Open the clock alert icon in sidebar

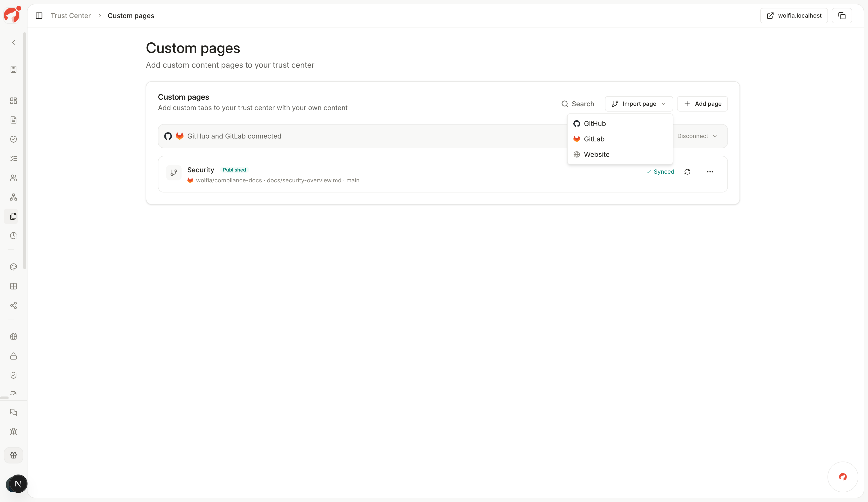pyautogui.click(x=14, y=236)
